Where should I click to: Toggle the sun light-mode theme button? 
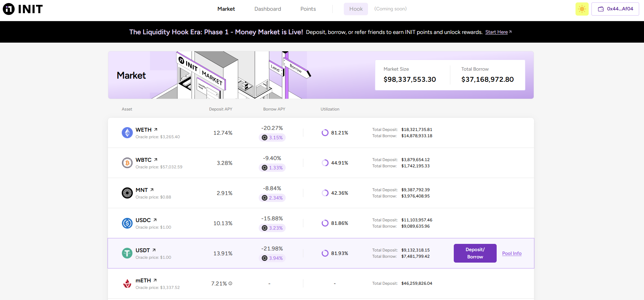(x=582, y=9)
